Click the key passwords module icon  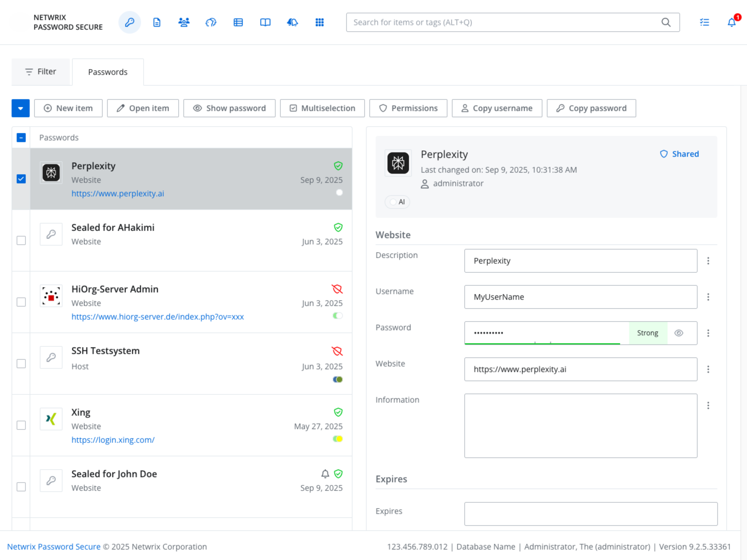(x=130, y=22)
